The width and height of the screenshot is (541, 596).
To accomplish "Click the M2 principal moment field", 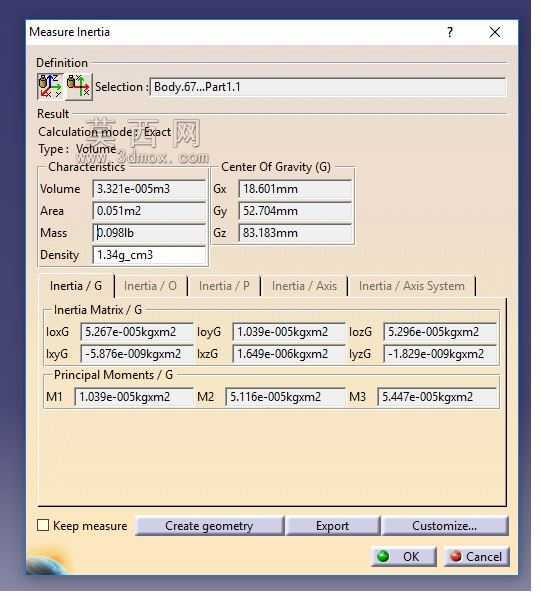I will coord(285,397).
